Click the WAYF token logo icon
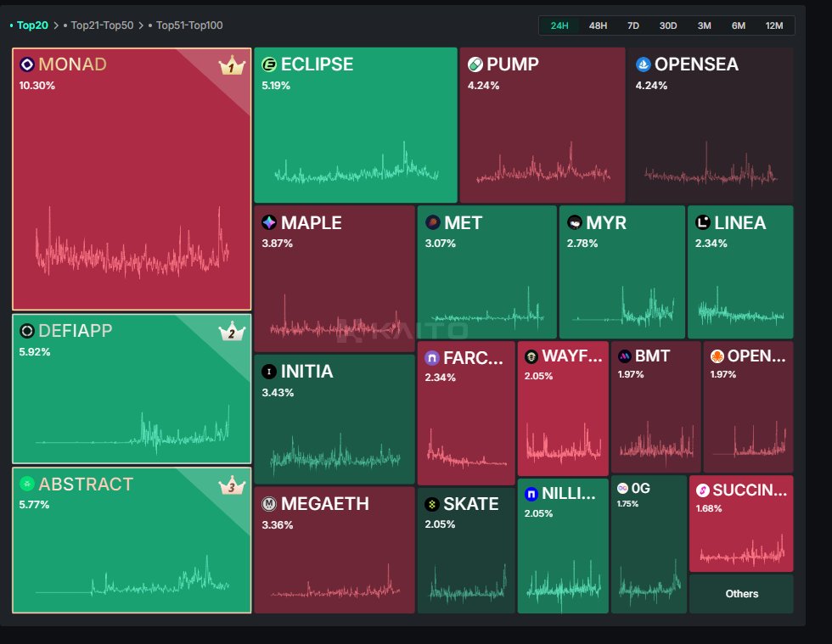832x644 pixels. point(531,356)
